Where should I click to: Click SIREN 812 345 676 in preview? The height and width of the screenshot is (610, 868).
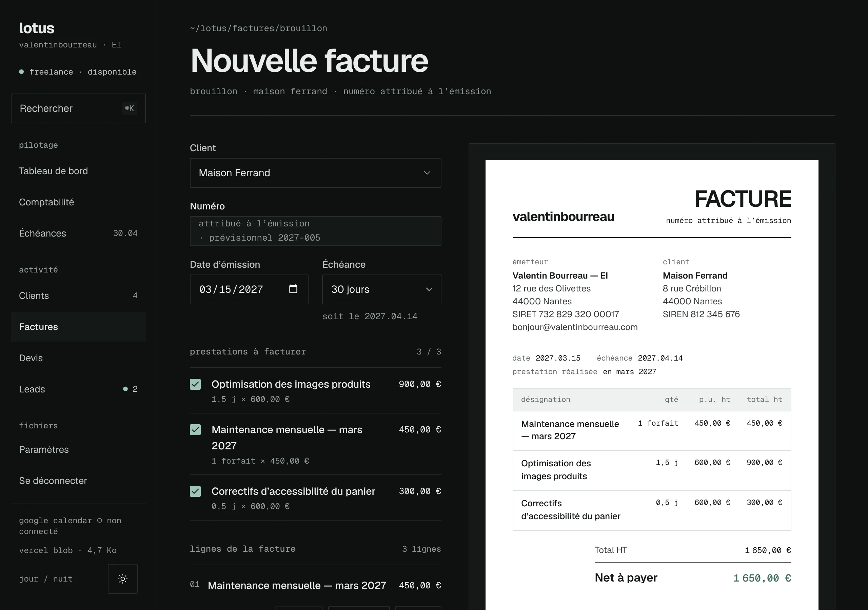coord(701,314)
